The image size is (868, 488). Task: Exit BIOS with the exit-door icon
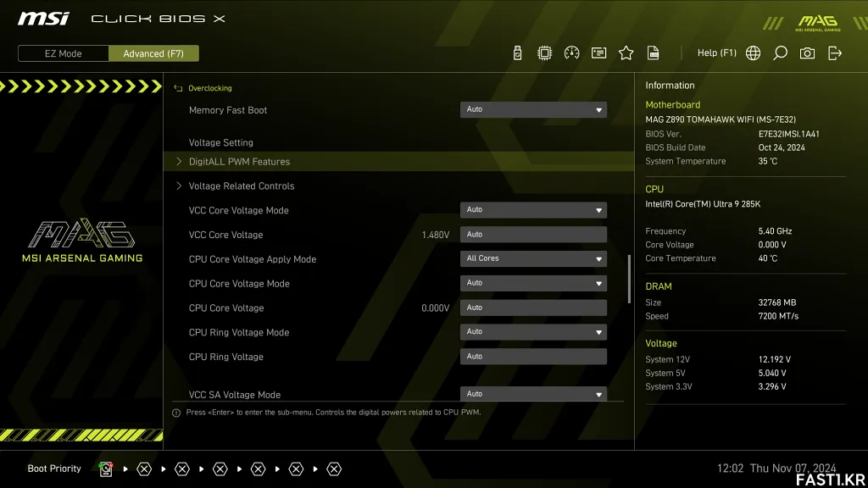[x=834, y=53]
